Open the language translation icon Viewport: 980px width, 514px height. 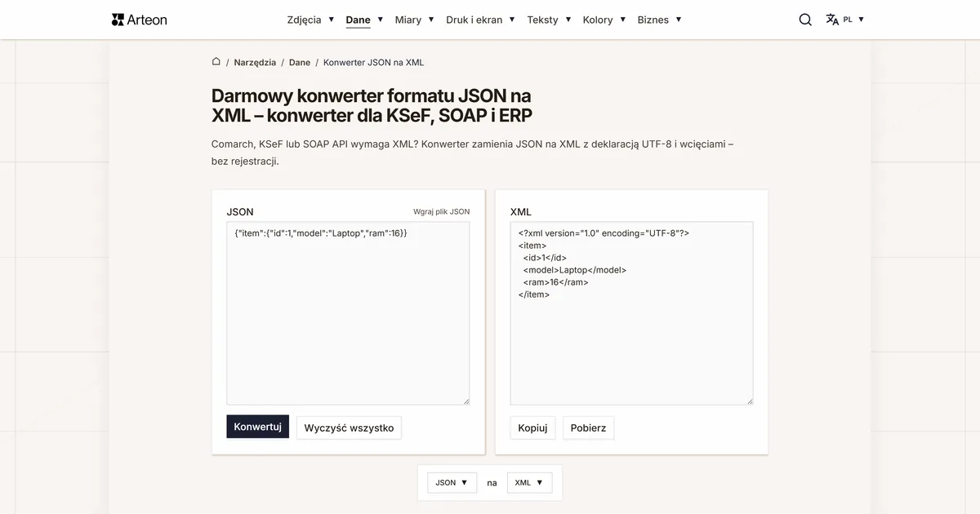pos(832,20)
